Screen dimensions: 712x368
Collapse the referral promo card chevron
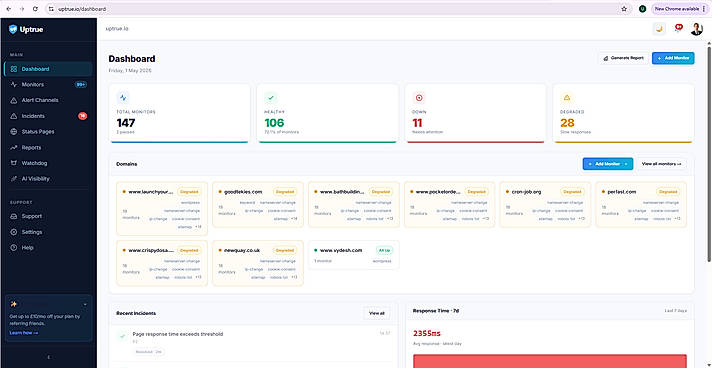pos(85,304)
